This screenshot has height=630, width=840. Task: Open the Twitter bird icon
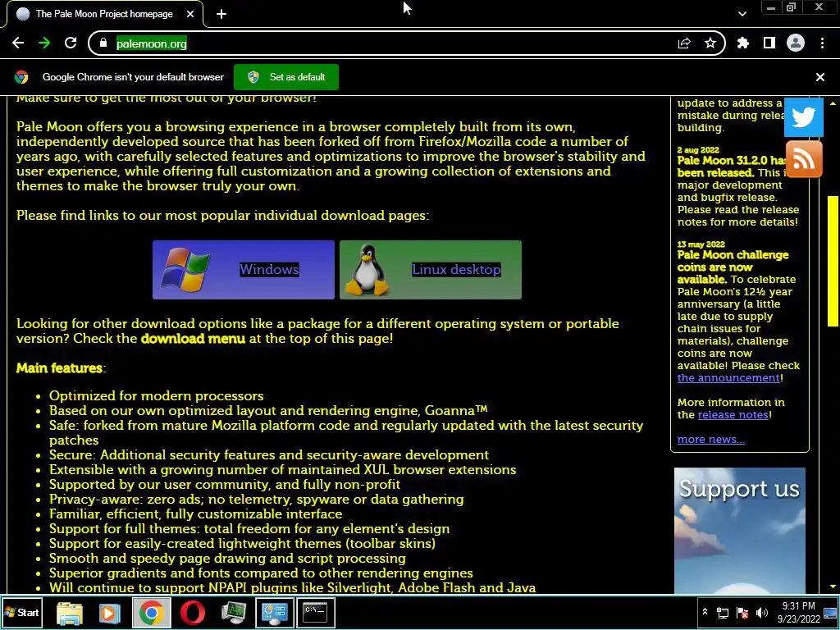[804, 116]
